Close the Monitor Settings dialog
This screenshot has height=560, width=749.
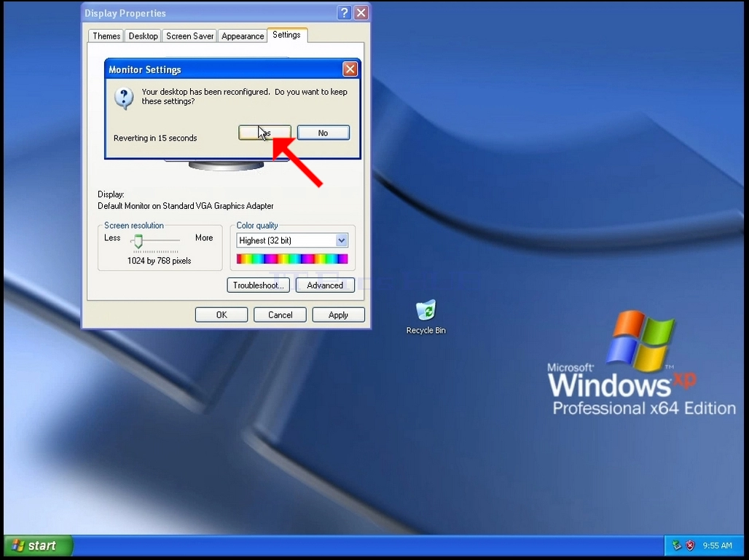350,69
